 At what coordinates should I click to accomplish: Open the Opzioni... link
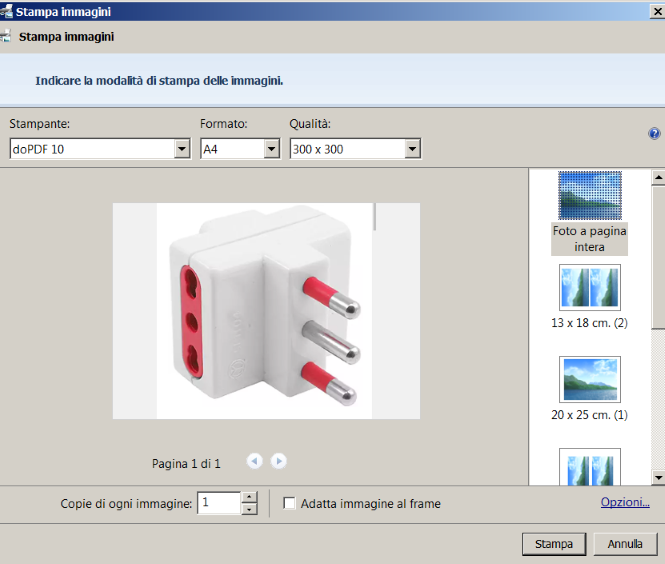[625, 502]
